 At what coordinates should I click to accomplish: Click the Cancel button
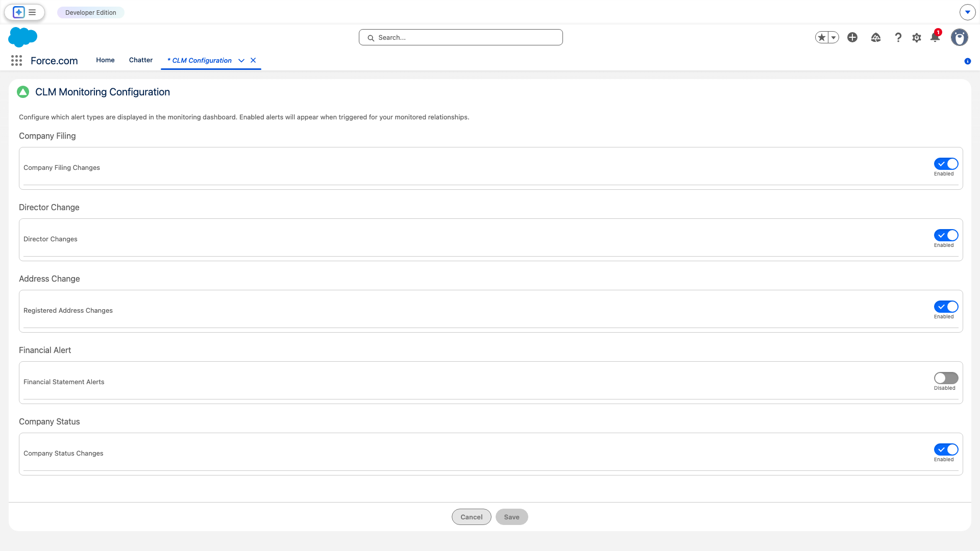pos(471,517)
